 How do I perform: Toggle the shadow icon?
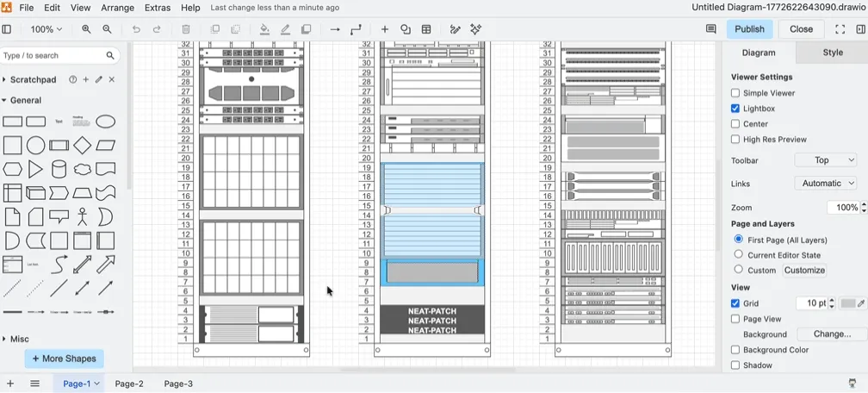click(307, 29)
